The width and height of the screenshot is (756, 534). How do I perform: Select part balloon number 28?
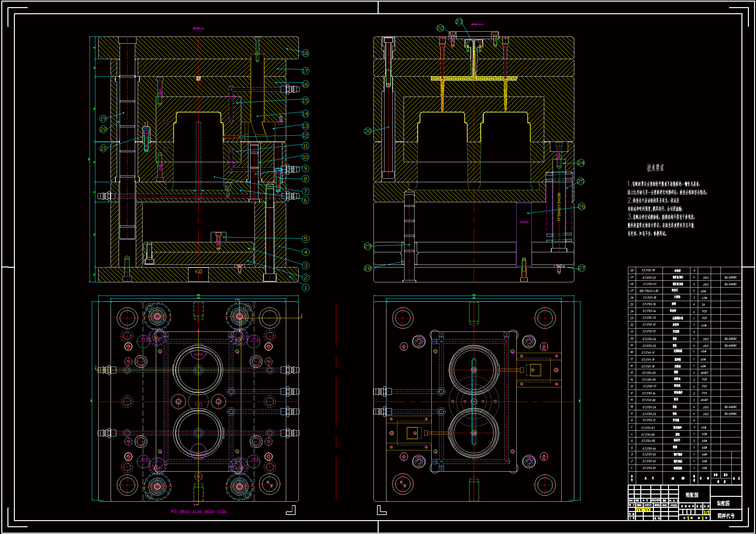click(x=367, y=268)
